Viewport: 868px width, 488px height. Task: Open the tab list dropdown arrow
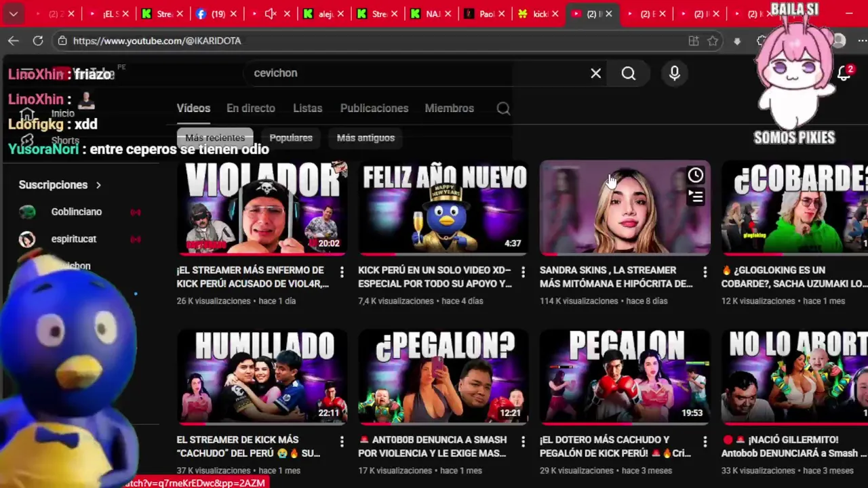point(14,14)
